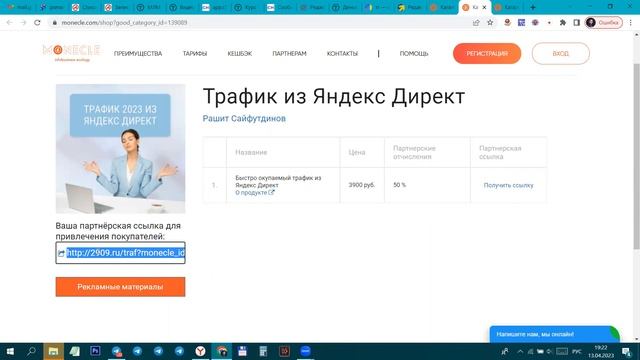
Task: Open Yandex Browser from the taskbar
Action: (200, 351)
